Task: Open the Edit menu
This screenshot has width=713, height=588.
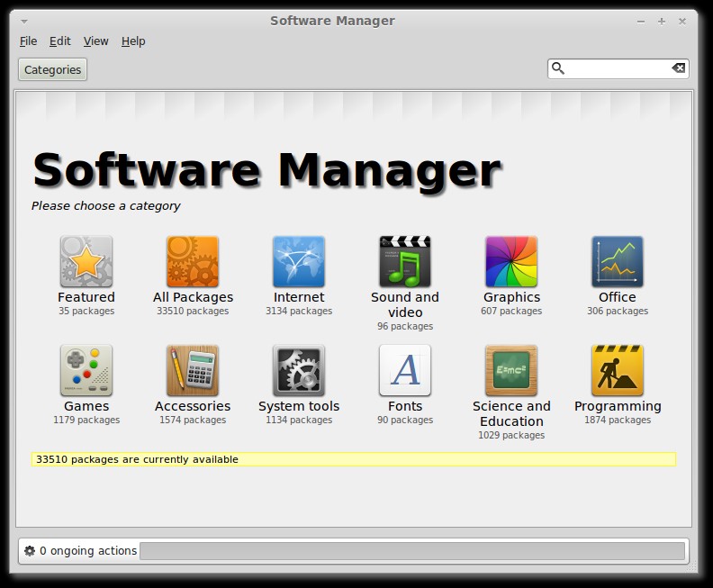Action: click(x=60, y=41)
